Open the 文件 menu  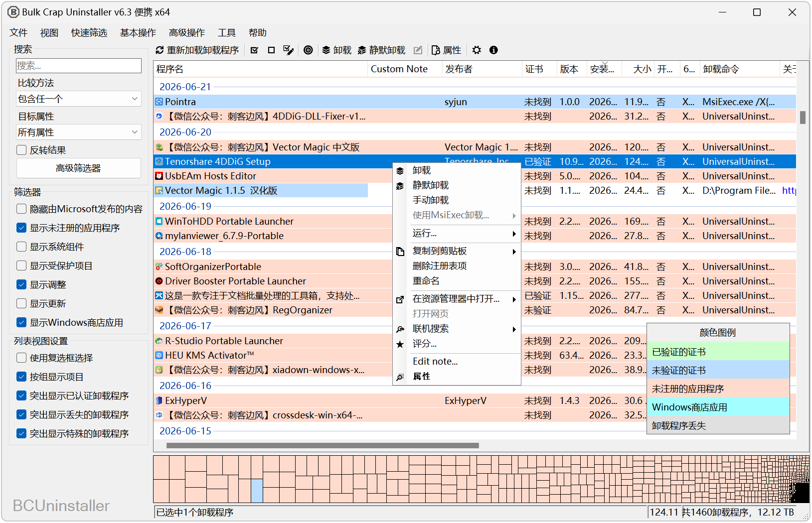point(18,33)
